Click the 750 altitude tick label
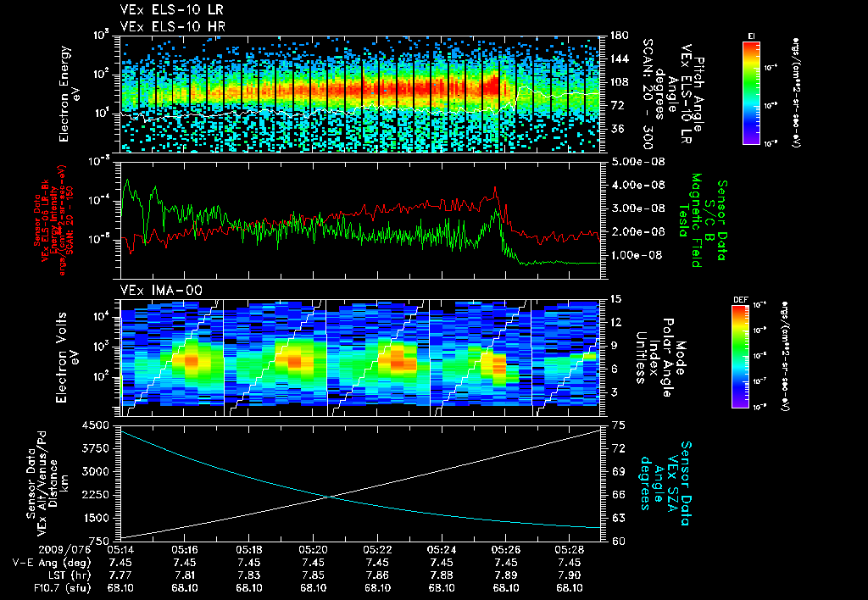868x600 pixels. [100, 541]
